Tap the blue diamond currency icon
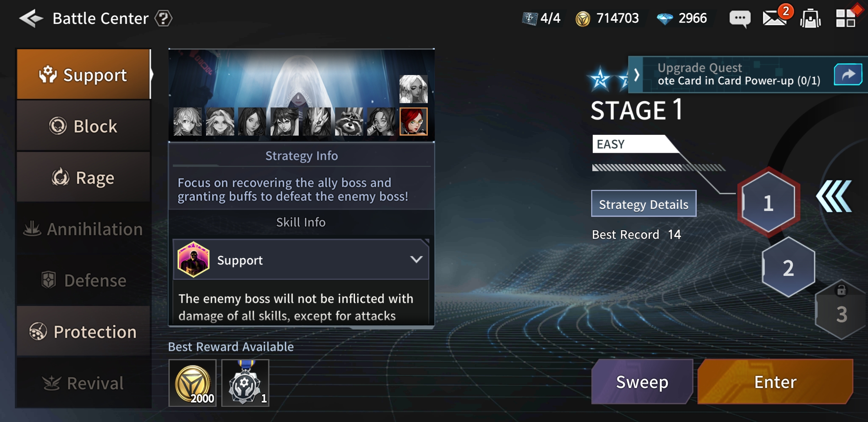 pos(665,18)
